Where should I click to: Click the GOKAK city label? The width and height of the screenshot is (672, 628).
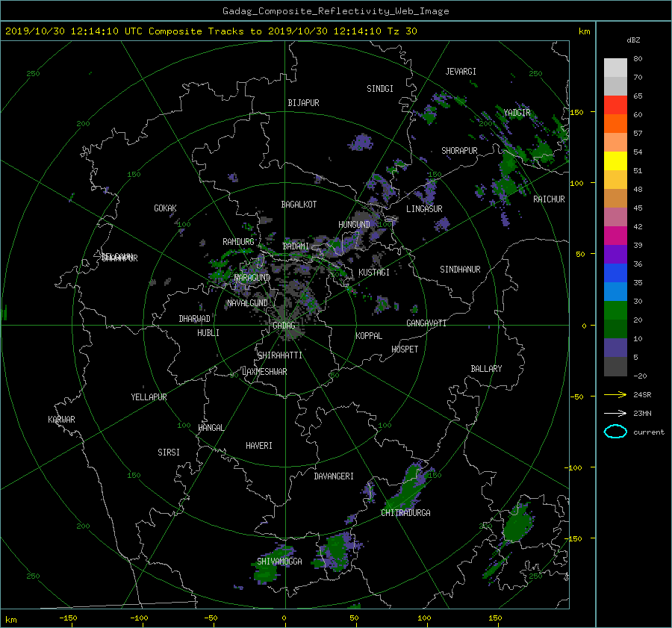tap(165, 208)
